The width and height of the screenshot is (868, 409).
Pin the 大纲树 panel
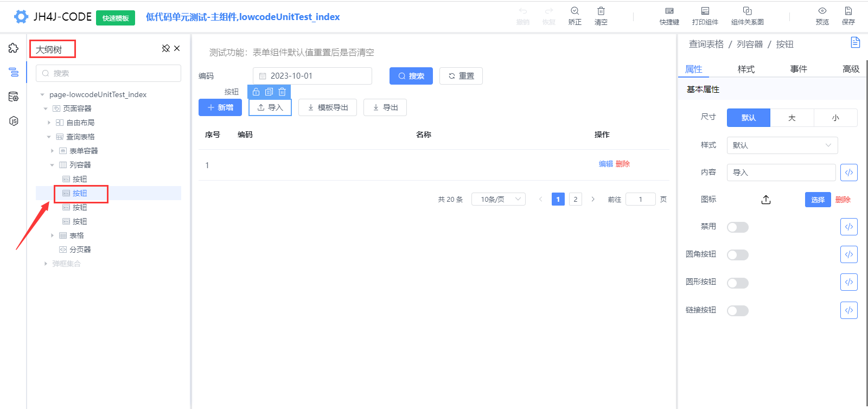click(166, 48)
